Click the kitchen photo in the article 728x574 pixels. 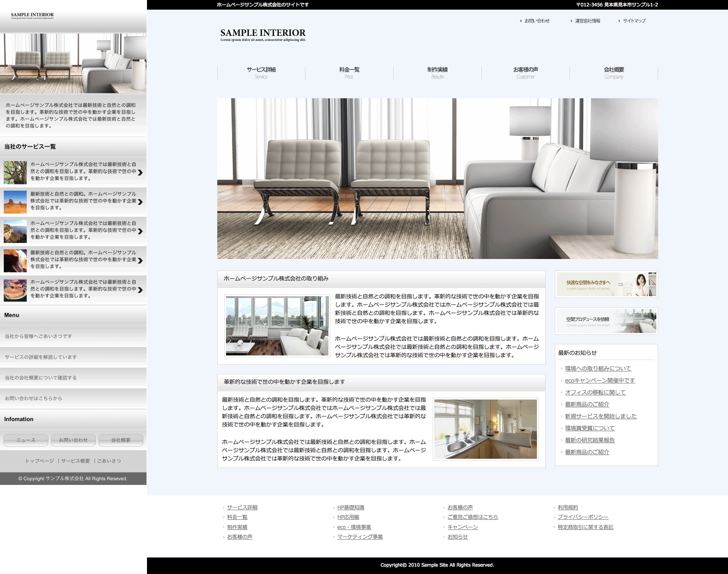(x=485, y=429)
